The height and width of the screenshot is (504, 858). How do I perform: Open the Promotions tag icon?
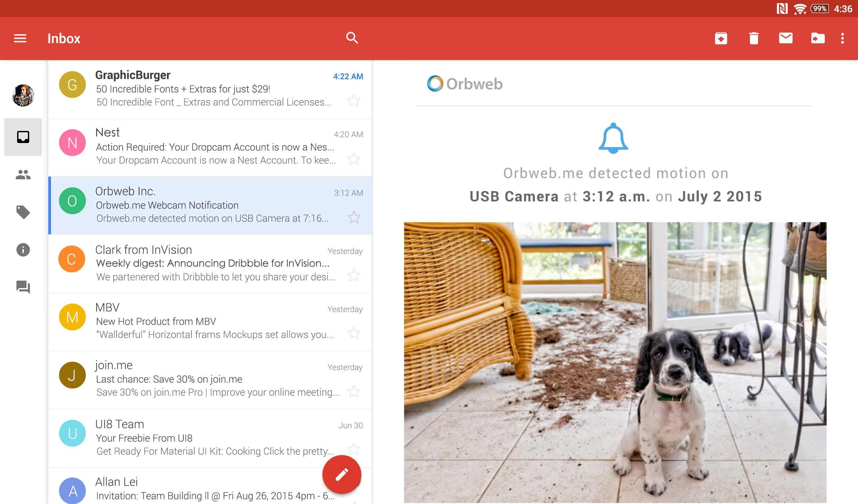click(x=23, y=212)
